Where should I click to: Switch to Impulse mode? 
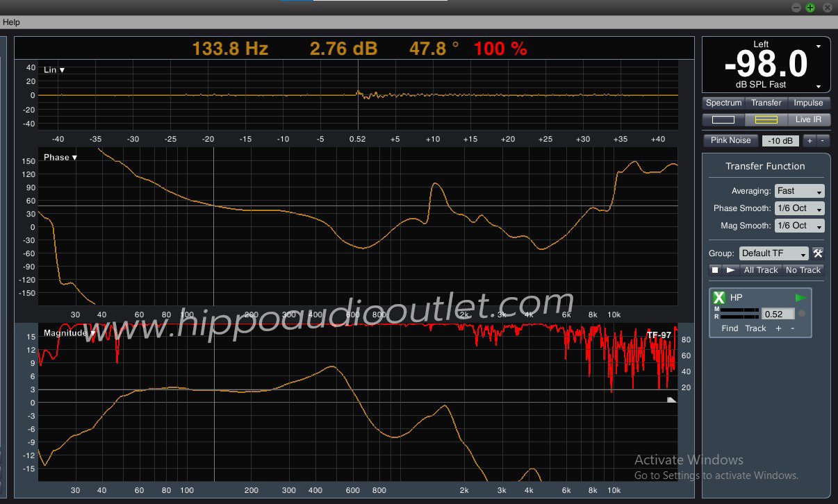[808, 103]
